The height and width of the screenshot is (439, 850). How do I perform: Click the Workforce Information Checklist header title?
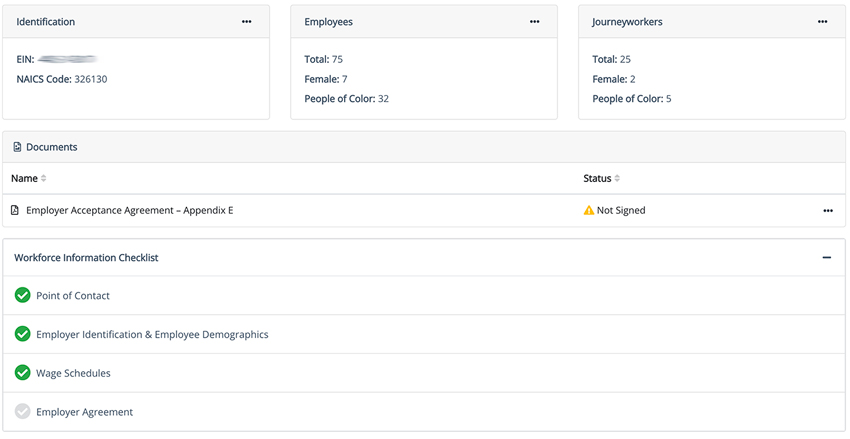pyautogui.click(x=86, y=258)
